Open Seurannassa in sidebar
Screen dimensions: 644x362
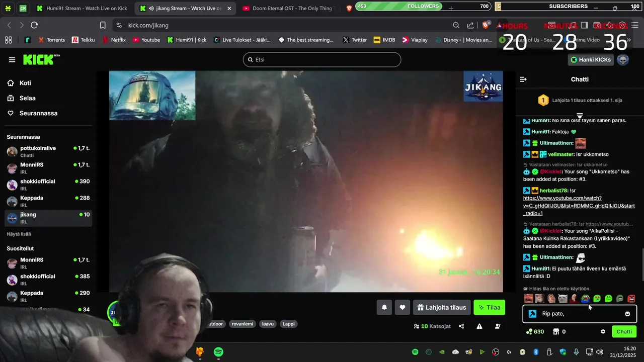click(48, 113)
